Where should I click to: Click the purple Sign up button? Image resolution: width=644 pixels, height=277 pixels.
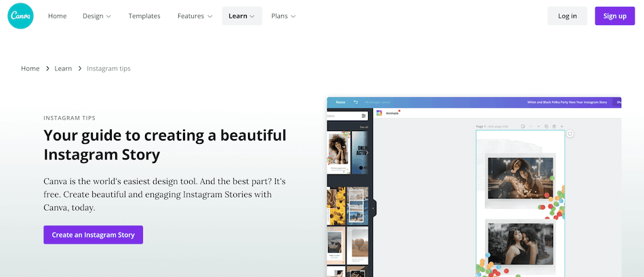click(615, 16)
